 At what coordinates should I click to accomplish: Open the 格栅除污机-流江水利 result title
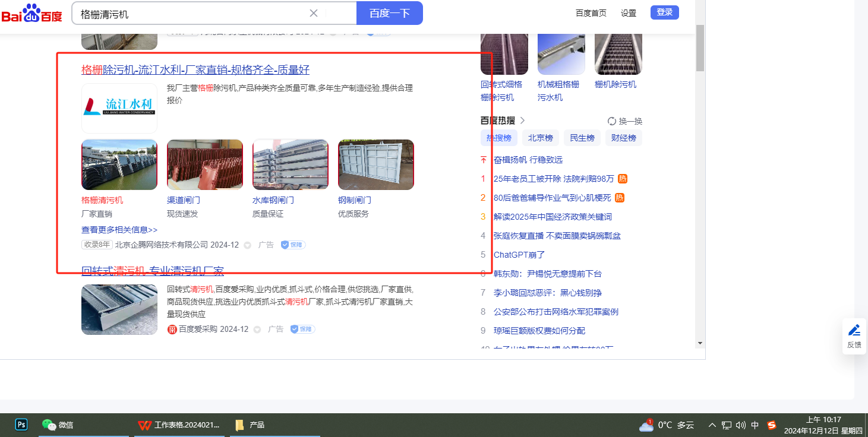pos(195,69)
